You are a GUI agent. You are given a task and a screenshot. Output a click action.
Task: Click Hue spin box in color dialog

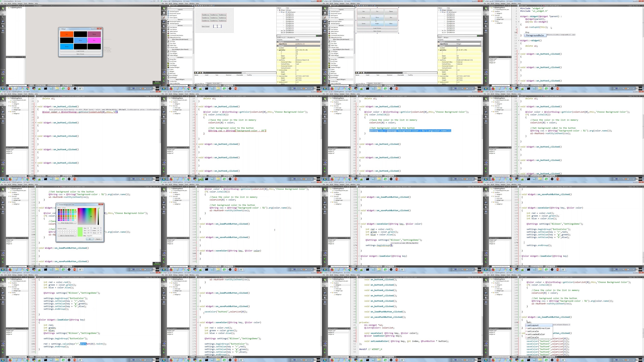(90, 228)
